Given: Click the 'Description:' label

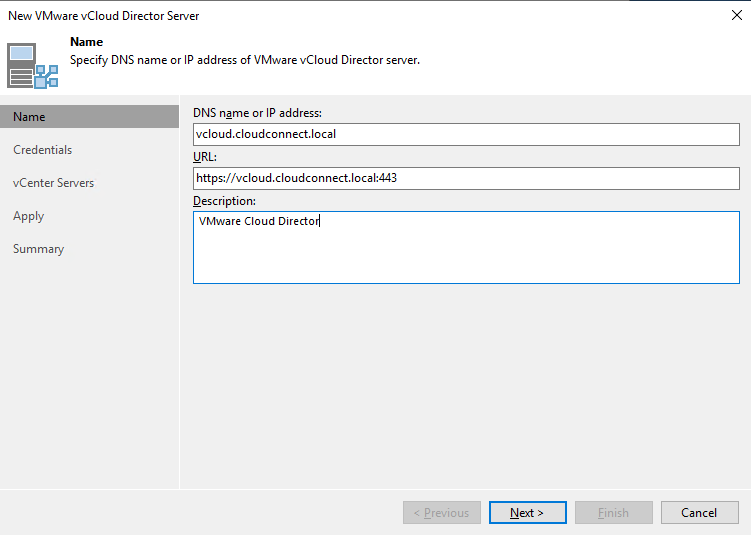Looking at the screenshot, I should (x=224, y=201).
